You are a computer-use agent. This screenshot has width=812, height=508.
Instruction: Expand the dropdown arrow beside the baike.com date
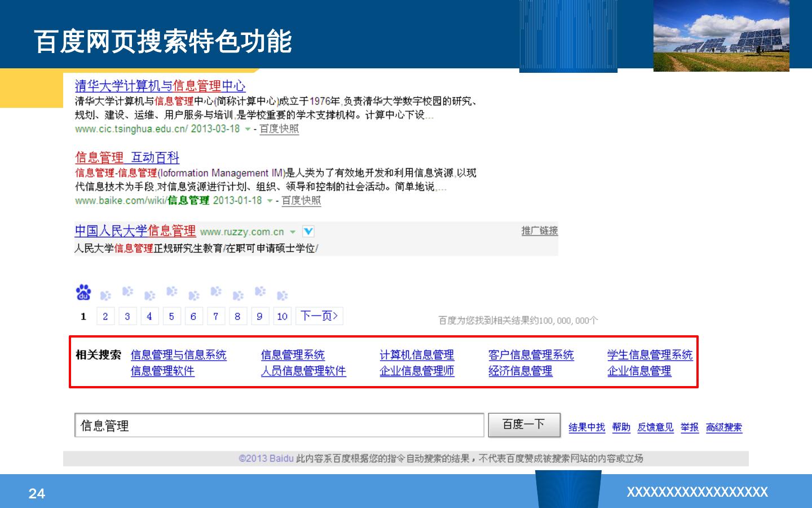(270, 201)
